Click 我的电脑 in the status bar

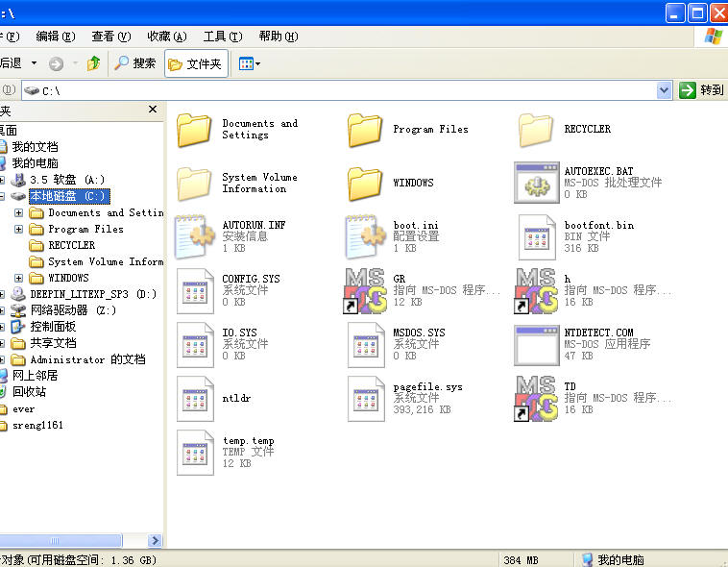620,559
